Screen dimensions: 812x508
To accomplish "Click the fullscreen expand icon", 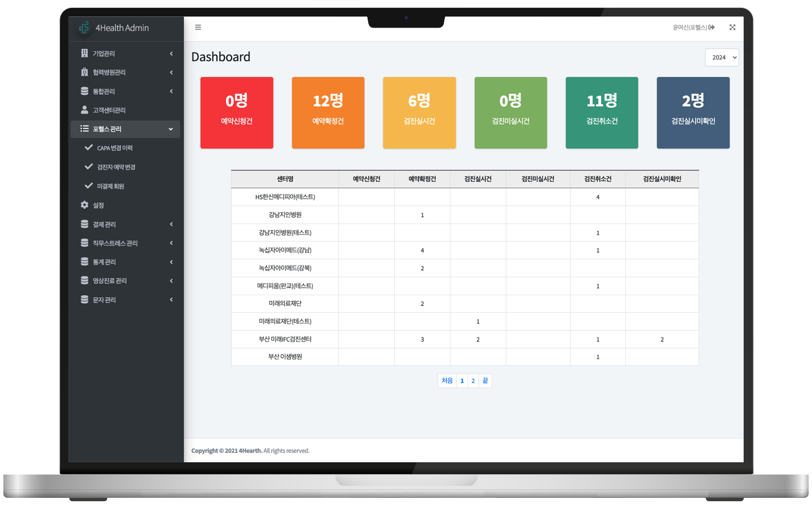I will click(x=732, y=27).
